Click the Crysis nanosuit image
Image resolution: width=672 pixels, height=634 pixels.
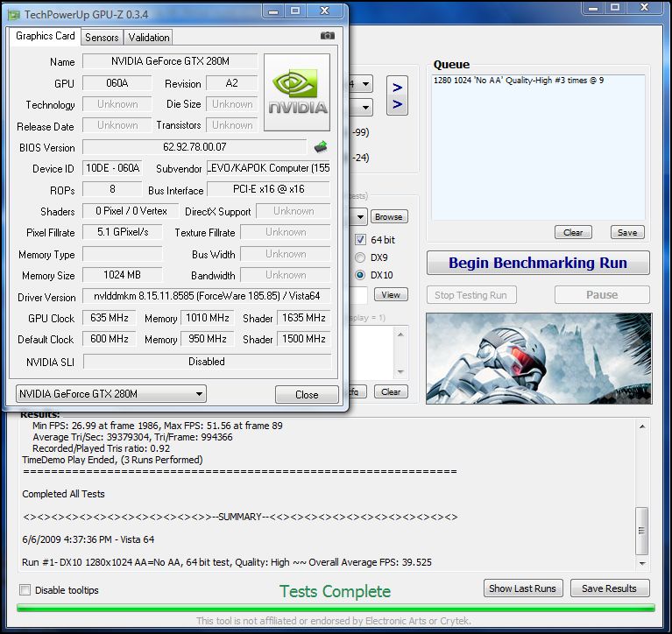(539, 358)
